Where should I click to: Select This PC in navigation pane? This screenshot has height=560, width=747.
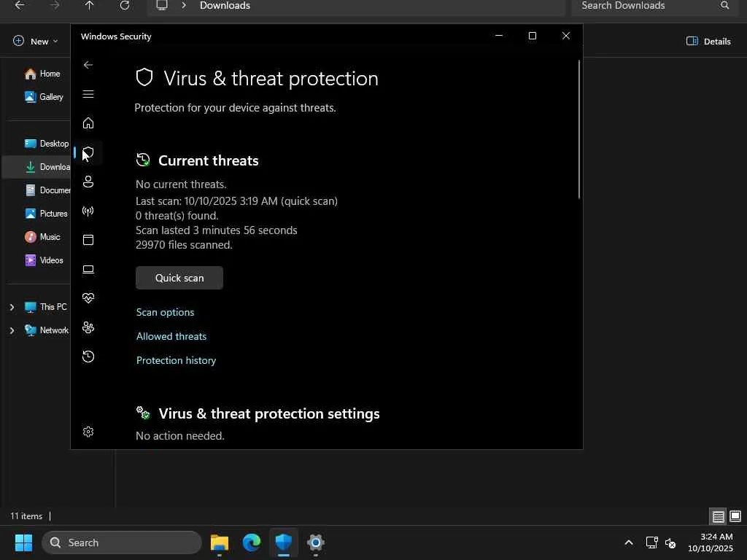46,307
